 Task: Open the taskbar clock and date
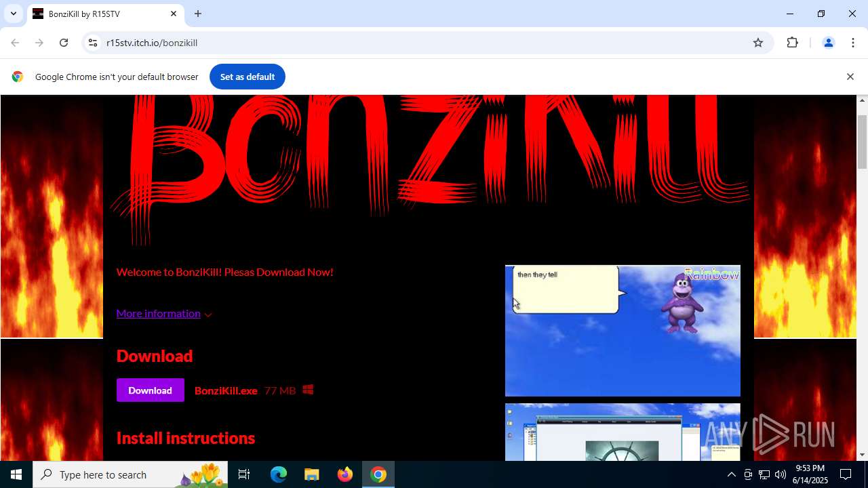(810, 474)
